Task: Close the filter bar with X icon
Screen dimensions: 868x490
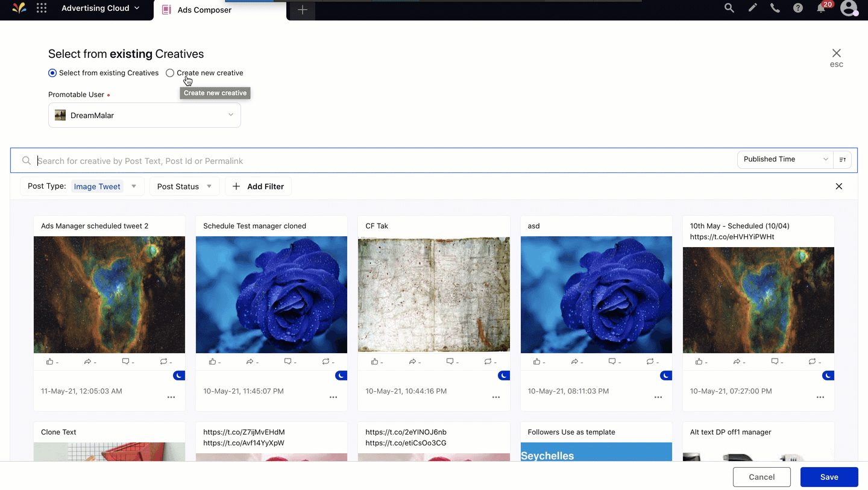Action: tap(839, 186)
